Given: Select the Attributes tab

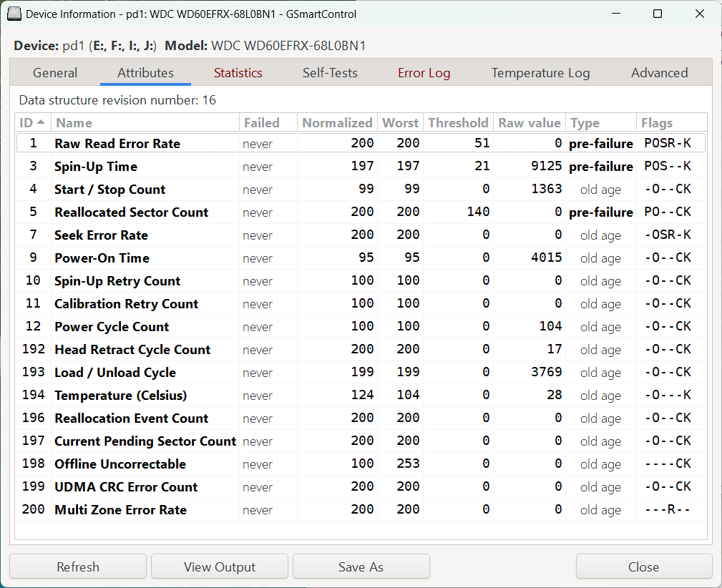Looking at the screenshot, I should coord(145,73).
